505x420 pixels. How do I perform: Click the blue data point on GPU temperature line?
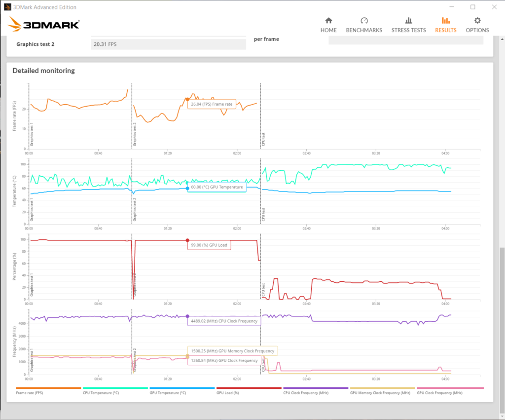(x=187, y=188)
